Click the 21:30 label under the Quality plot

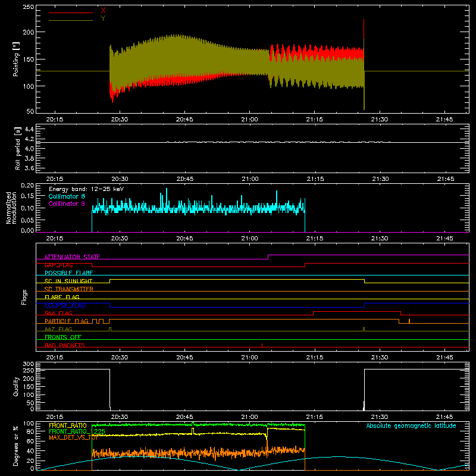point(380,417)
